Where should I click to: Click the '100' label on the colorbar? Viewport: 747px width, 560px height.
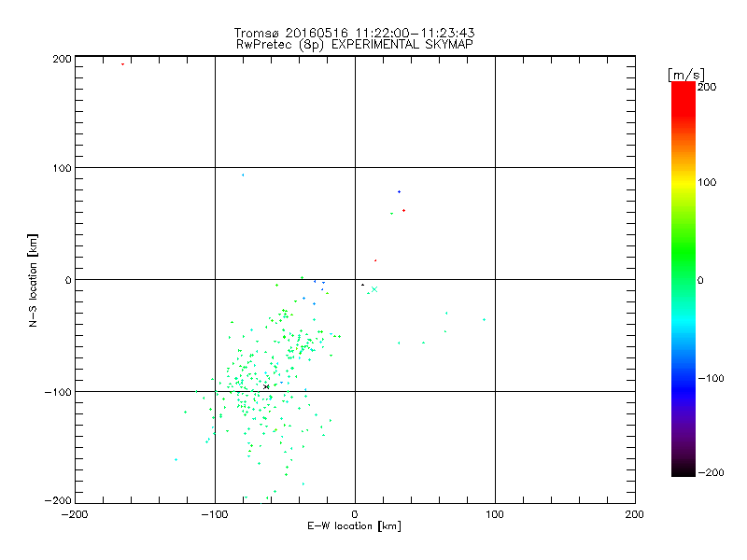pyautogui.click(x=707, y=182)
